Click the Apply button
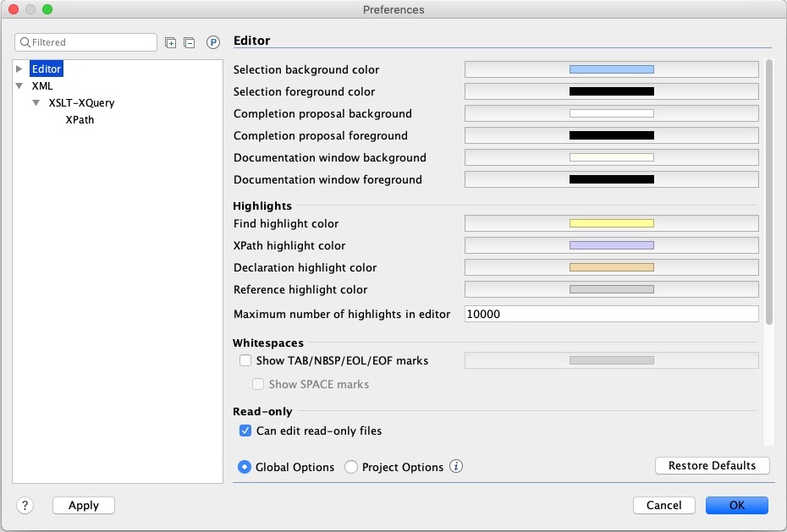787x532 pixels. pyautogui.click(x=84, y=505)
